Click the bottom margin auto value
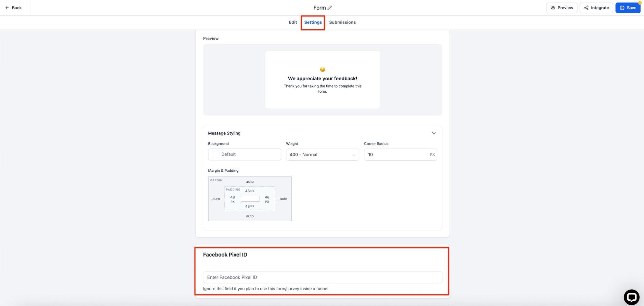Viewport: 644px width, 306px height. coord(250,216)
